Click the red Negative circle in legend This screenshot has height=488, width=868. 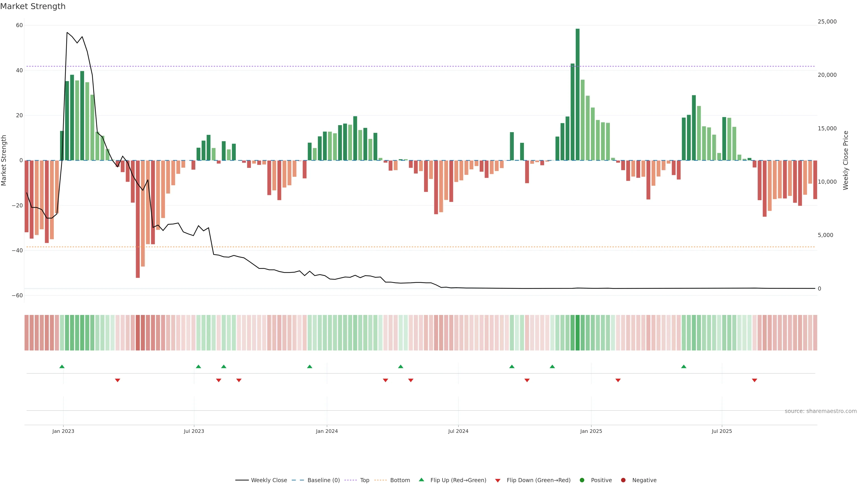(x=623, y=480)
